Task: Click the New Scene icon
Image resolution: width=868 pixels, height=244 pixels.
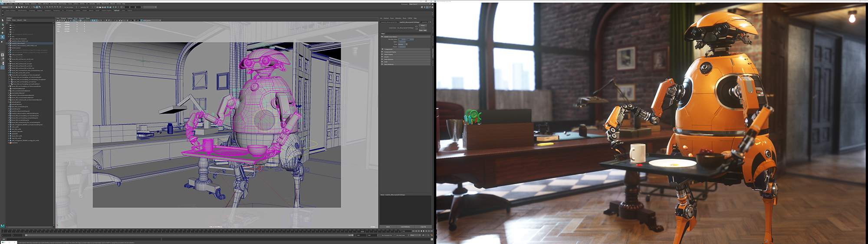Action: (x=16, y=7)
